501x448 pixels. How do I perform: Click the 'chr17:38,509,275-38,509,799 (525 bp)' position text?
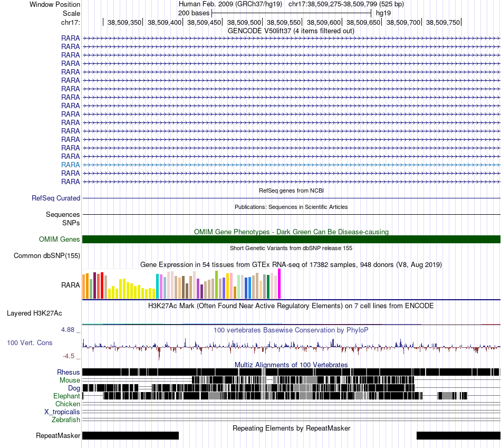(x=346, y=4)
